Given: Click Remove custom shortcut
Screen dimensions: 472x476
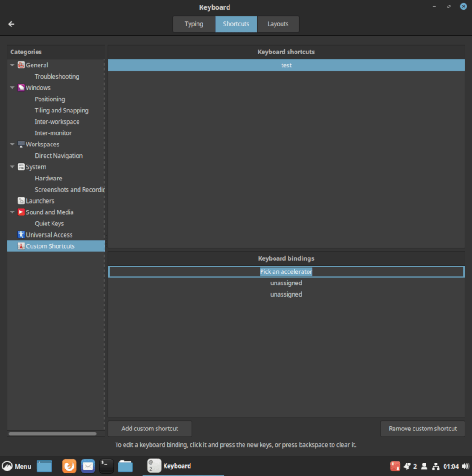Looking at the screenshot, I should (x=423, y=429).
